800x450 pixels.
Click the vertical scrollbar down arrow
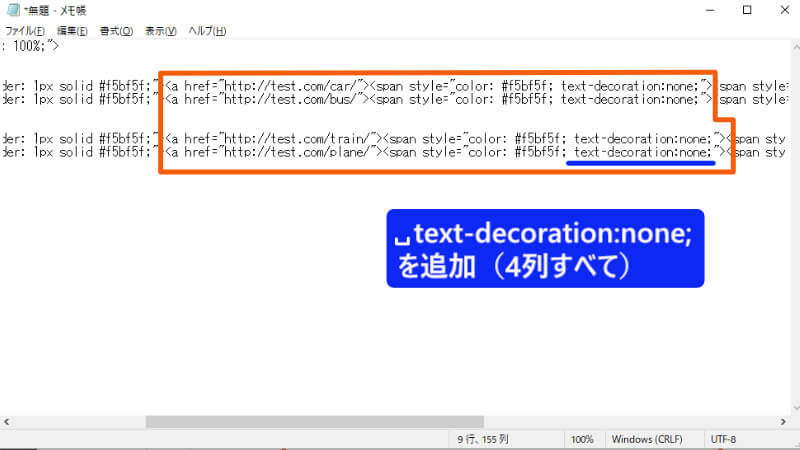[x=795, y=408]
